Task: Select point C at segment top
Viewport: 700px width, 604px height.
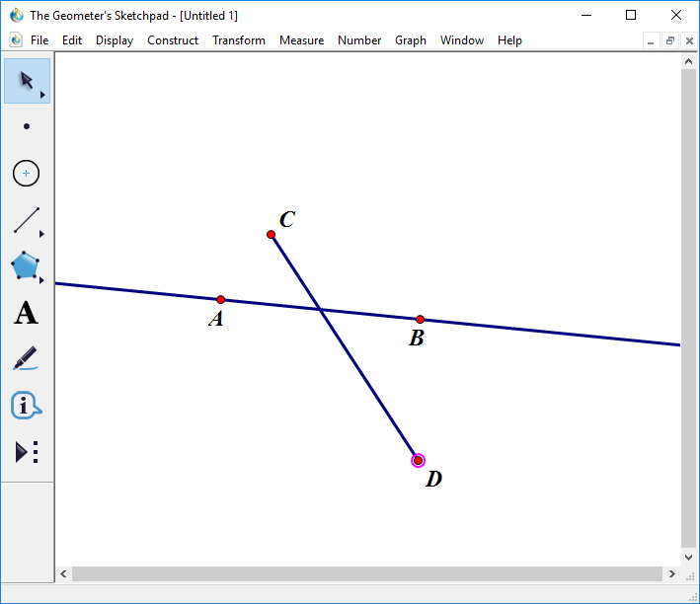Action: [271, 235]
